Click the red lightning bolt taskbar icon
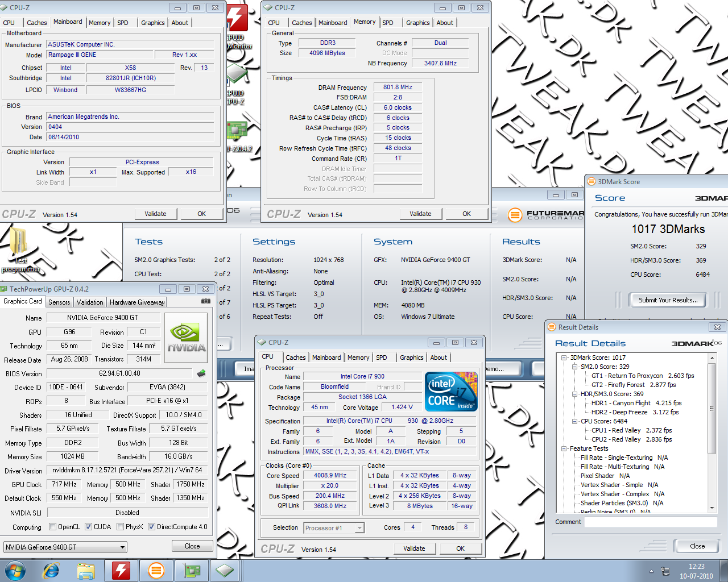Screen dimensions: 728x582 121,571
